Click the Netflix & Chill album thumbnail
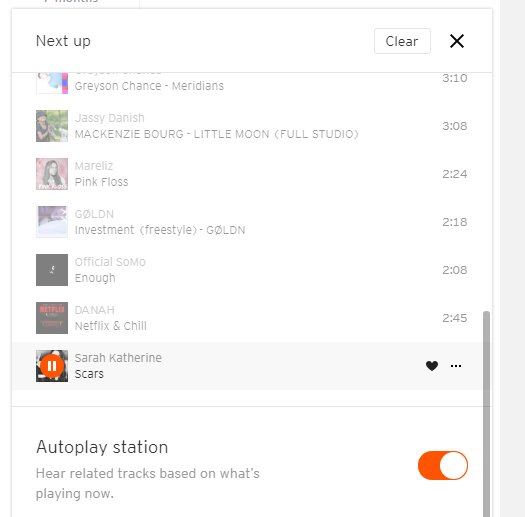This screenshot has width=525, height=517. pyautogui.click(x=52, y=318)
